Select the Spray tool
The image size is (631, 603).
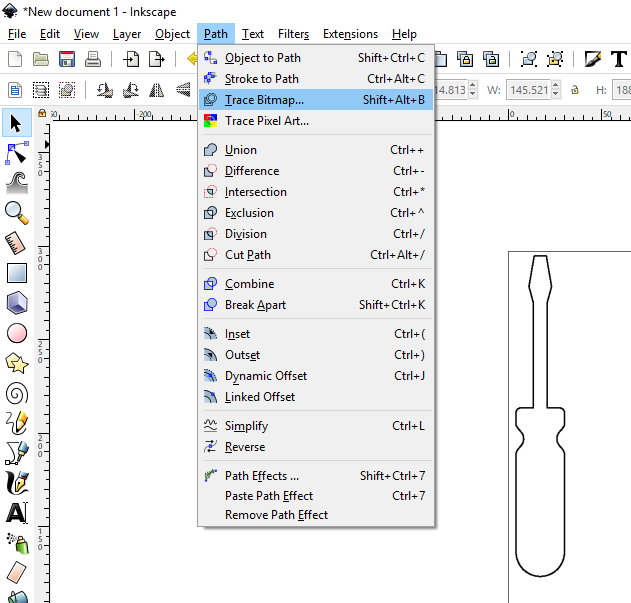coord(17,543)
